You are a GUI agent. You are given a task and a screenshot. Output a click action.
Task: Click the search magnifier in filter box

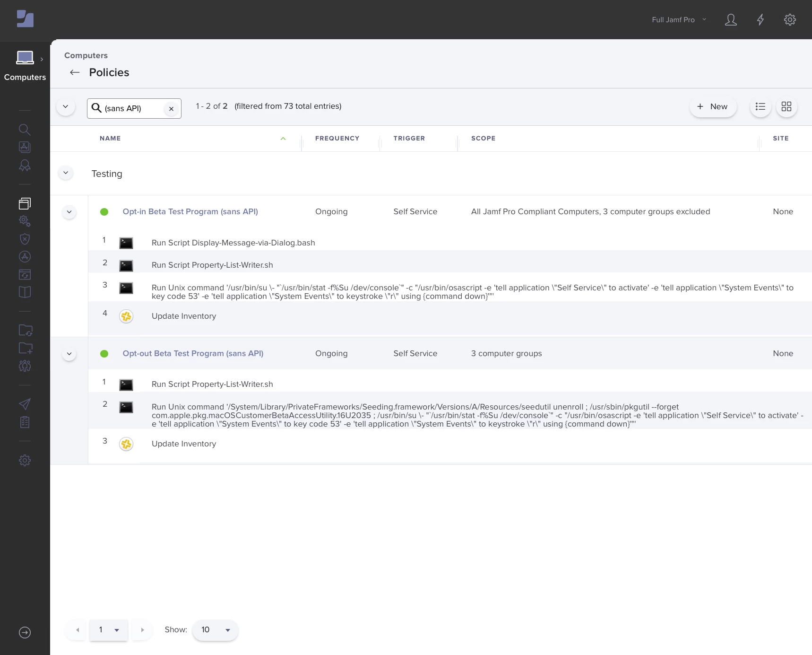pyautogui.click(x=96, y=108)
